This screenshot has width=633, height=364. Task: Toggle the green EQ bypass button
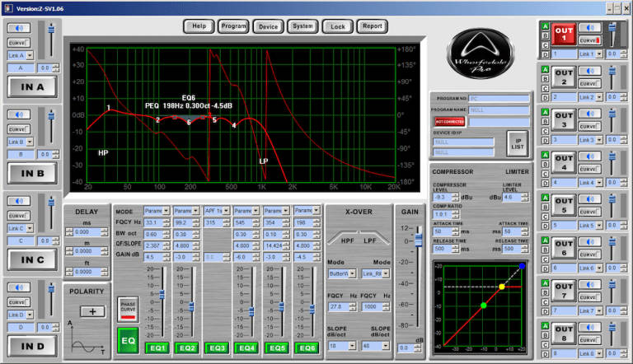pyautogui.click(x=128, y=342)
